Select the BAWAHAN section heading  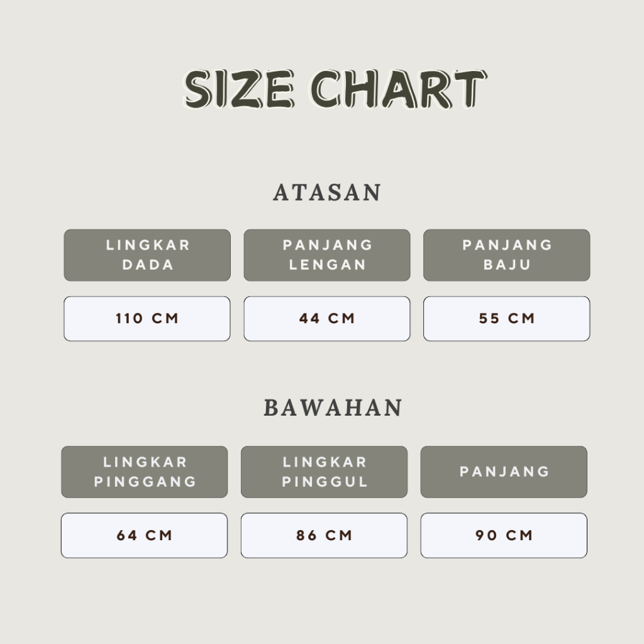click(x=333, y=408)
